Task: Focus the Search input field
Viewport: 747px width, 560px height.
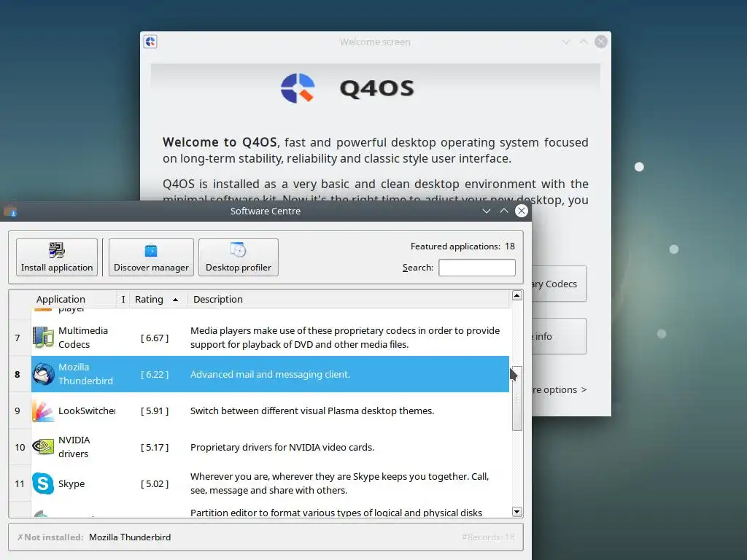Action: [477, 268]
